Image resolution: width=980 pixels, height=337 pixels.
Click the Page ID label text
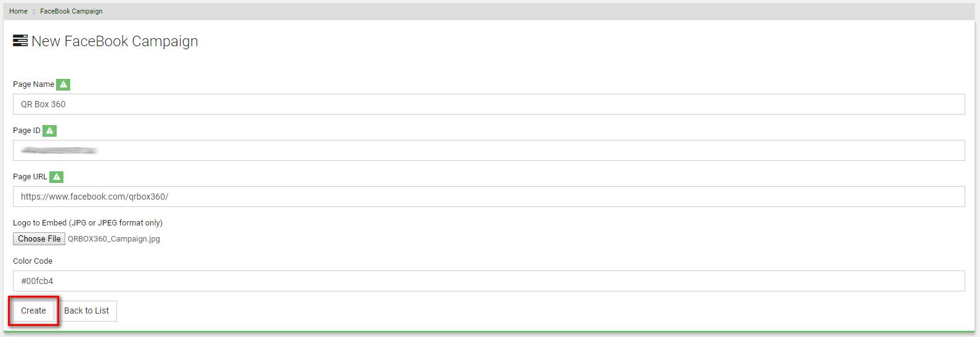(26, 131)
